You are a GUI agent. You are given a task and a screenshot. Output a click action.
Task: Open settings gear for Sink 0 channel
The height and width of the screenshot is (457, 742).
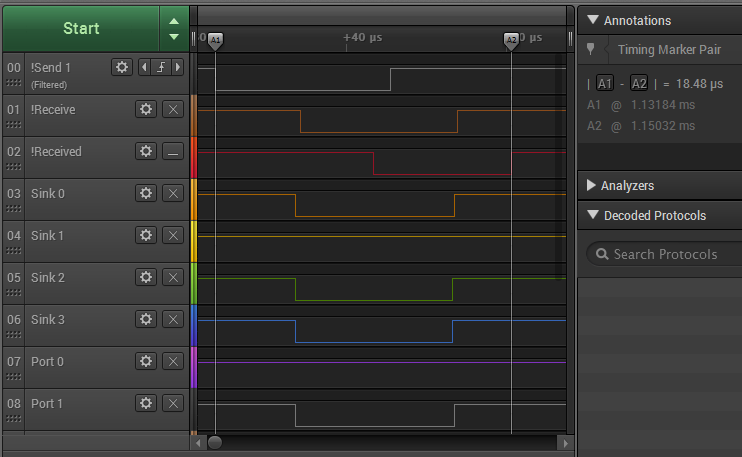[x=146, y=193]
